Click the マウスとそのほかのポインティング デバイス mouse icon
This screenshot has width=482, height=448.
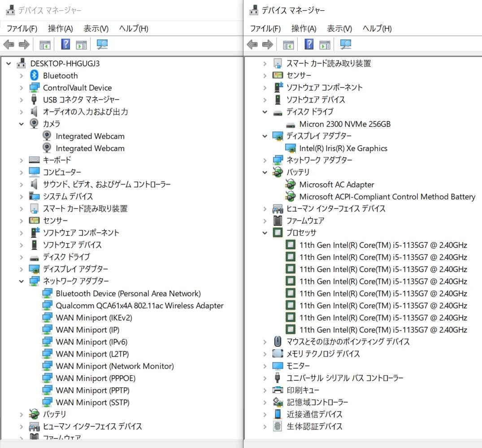278,341
